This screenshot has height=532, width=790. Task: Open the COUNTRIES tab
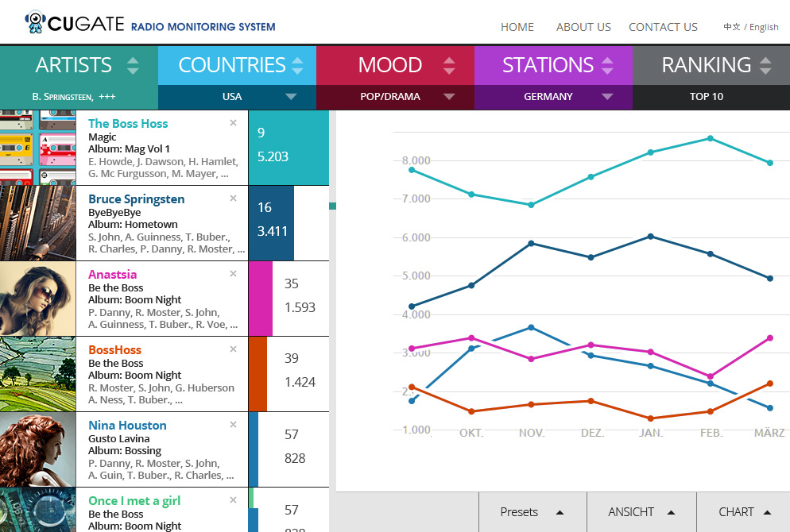click(232, 65)
